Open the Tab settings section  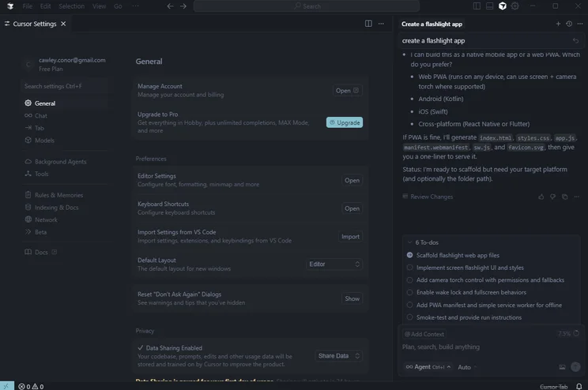click(x=66, y=128)
